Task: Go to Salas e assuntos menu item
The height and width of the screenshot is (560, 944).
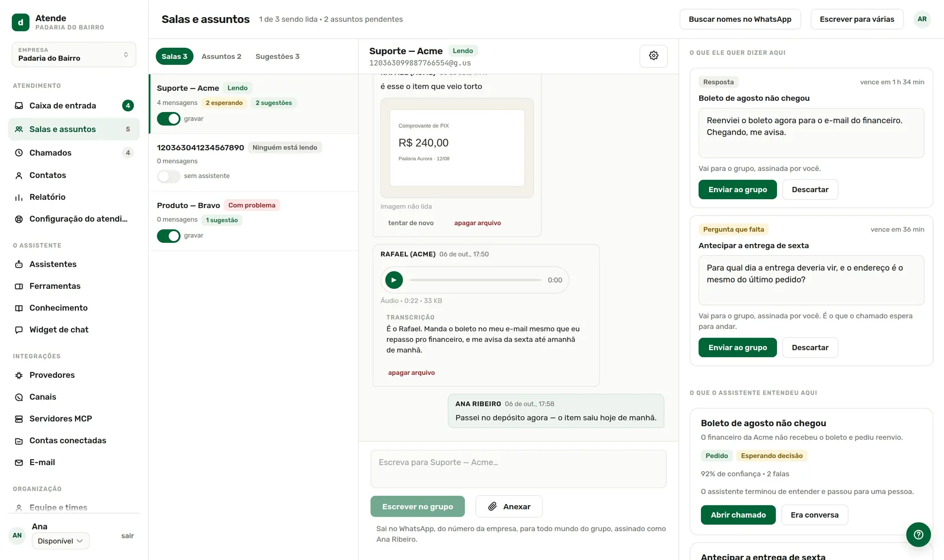Action: pyautogui.click(x=74, y=129)
